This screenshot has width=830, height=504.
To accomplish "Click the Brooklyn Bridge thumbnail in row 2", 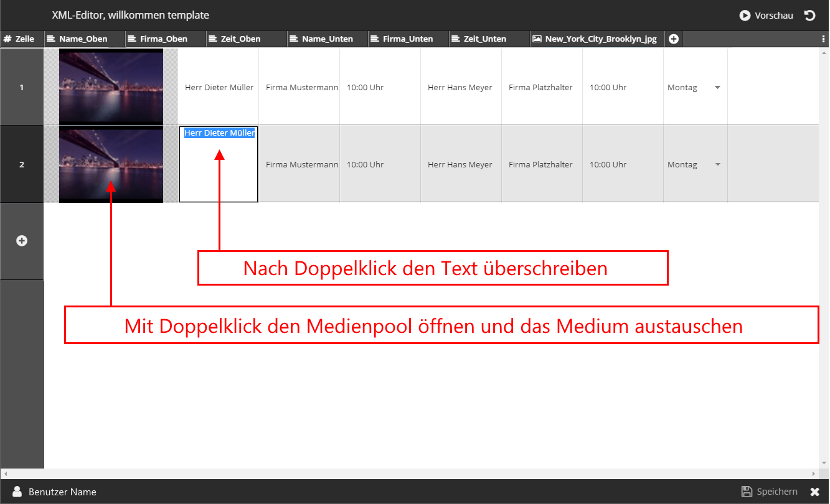I will coord(111,164).
